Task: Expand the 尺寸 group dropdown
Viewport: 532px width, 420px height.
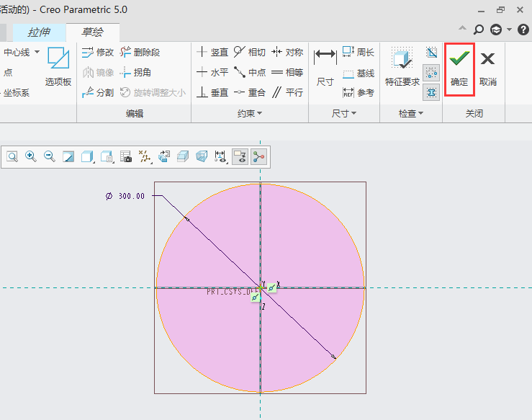Action: 344,114
